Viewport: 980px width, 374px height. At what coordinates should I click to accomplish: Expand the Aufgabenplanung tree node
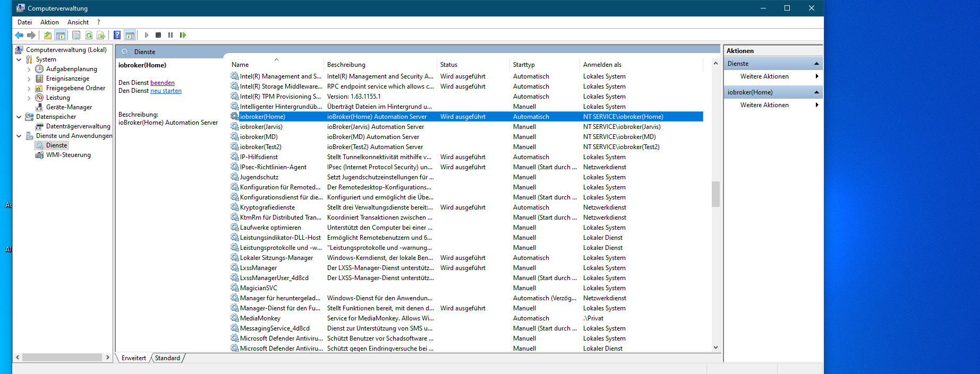pos(29,69)
